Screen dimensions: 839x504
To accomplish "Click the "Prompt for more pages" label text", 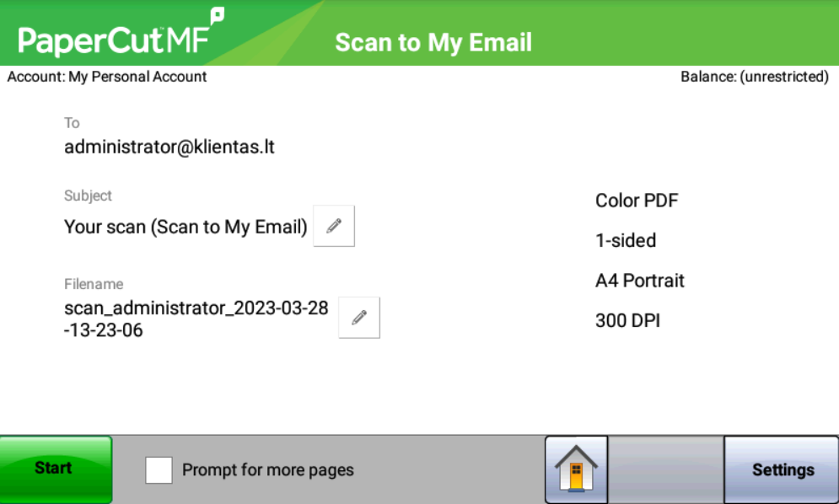I will click(267, 470).
